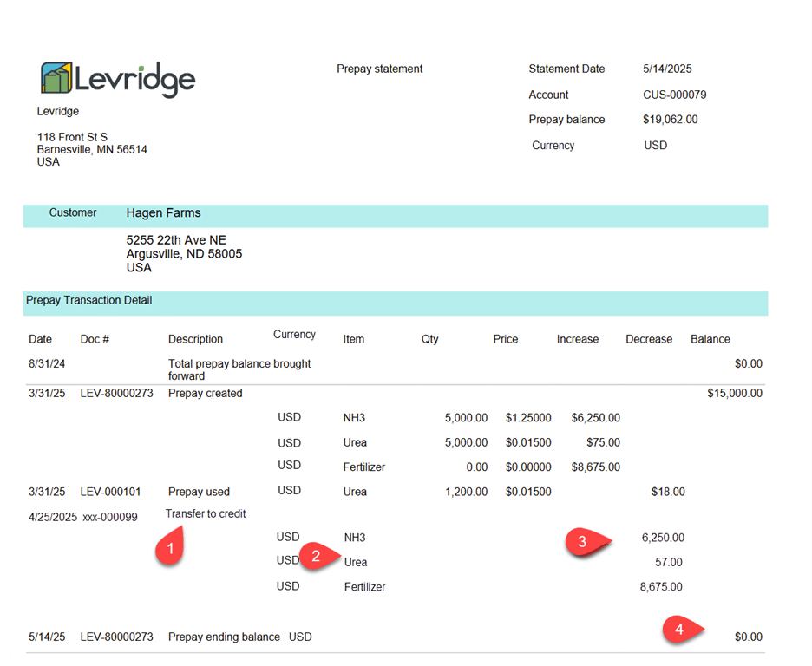
Task: Click the Customer name Hagen Farms
Action: coord(163,212)
